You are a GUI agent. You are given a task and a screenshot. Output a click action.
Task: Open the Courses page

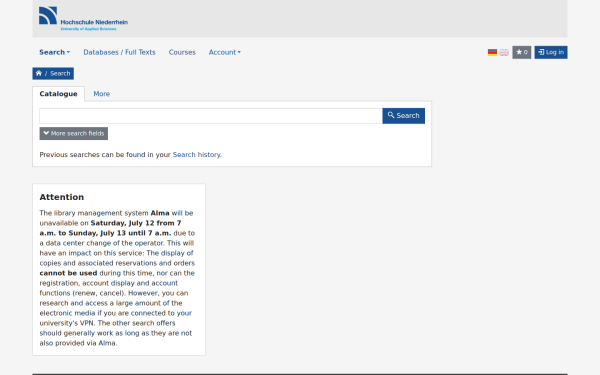(x=182, y=52)
